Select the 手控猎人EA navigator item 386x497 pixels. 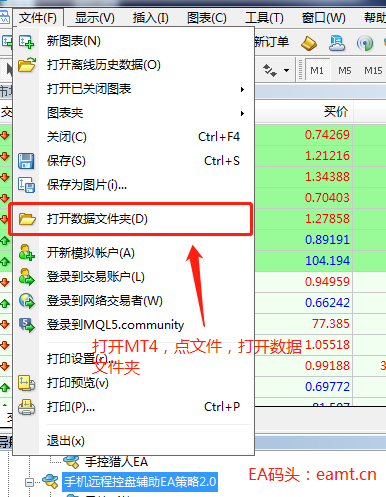coord(116,462)
